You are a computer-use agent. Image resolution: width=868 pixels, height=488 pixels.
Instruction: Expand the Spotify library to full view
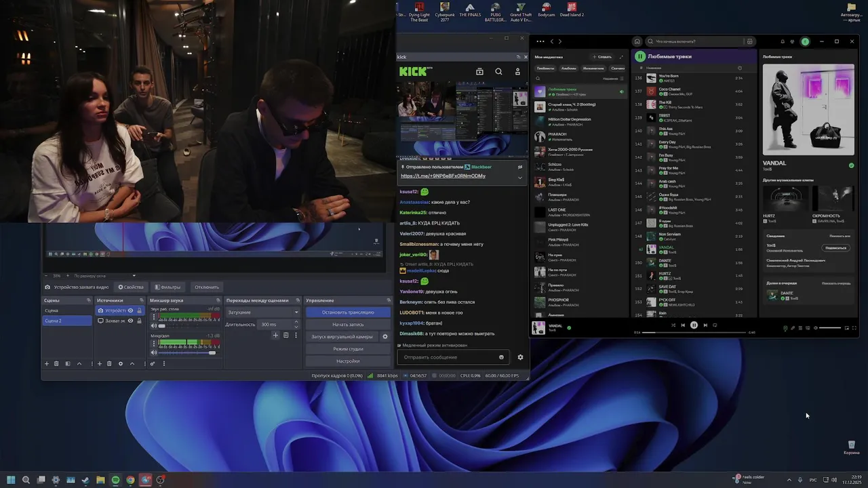pyautogui.click(x=621, y=57)
